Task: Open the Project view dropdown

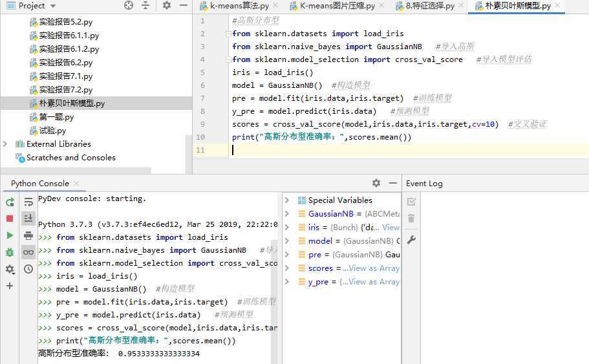Action: pos(53,6)
